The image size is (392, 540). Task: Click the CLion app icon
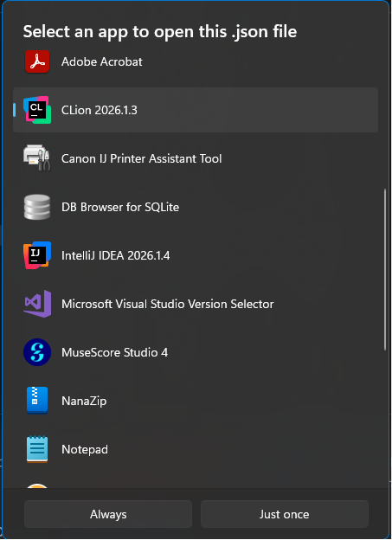point(37,110)
